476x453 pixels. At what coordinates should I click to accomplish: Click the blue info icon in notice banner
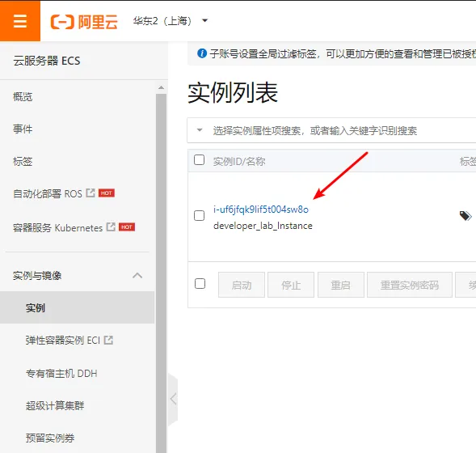(x=202, y=53)
